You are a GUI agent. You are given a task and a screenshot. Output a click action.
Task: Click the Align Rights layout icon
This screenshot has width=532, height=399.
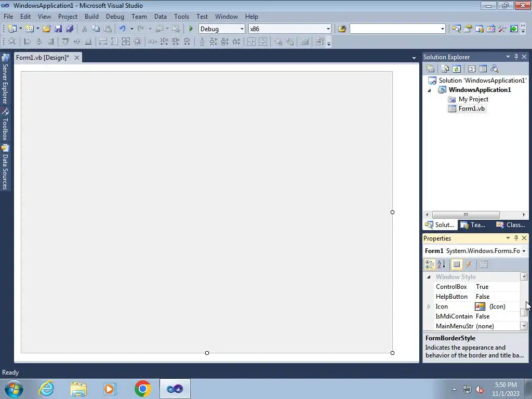[50, 42]
